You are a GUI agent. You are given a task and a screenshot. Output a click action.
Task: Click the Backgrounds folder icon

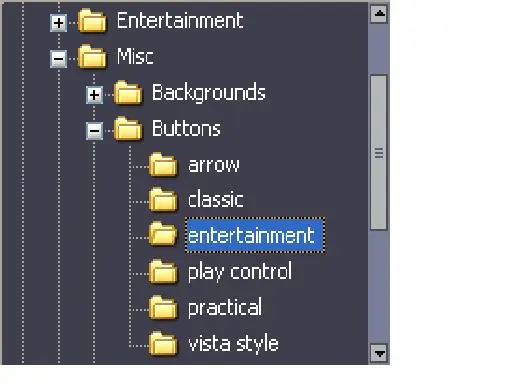click(x=128, y=92)
